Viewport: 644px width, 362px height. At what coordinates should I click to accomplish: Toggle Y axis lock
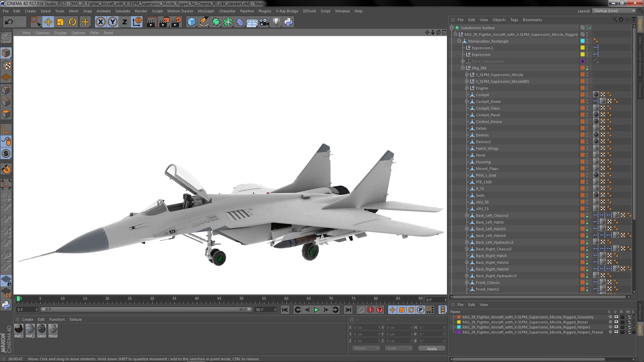(113, 22)
